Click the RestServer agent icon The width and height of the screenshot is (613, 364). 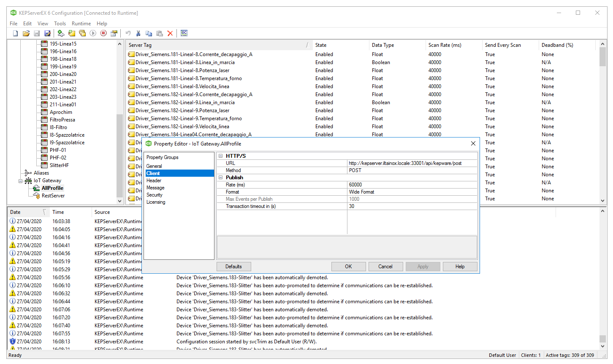click(37, 196)
